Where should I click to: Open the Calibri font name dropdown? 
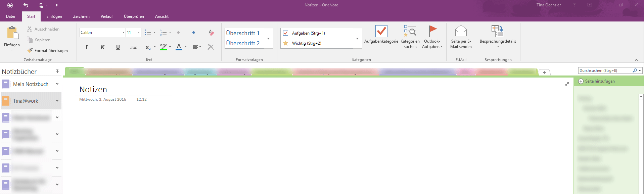point(123,33)
